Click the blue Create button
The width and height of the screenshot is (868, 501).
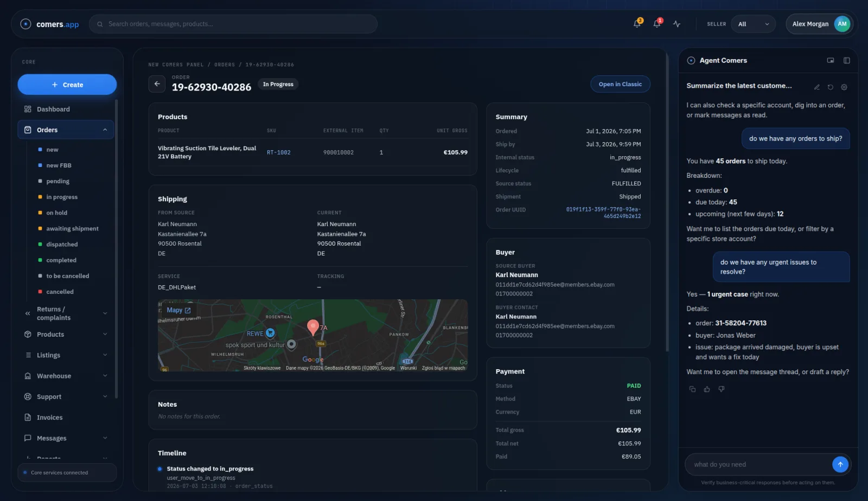pos(67,85)
